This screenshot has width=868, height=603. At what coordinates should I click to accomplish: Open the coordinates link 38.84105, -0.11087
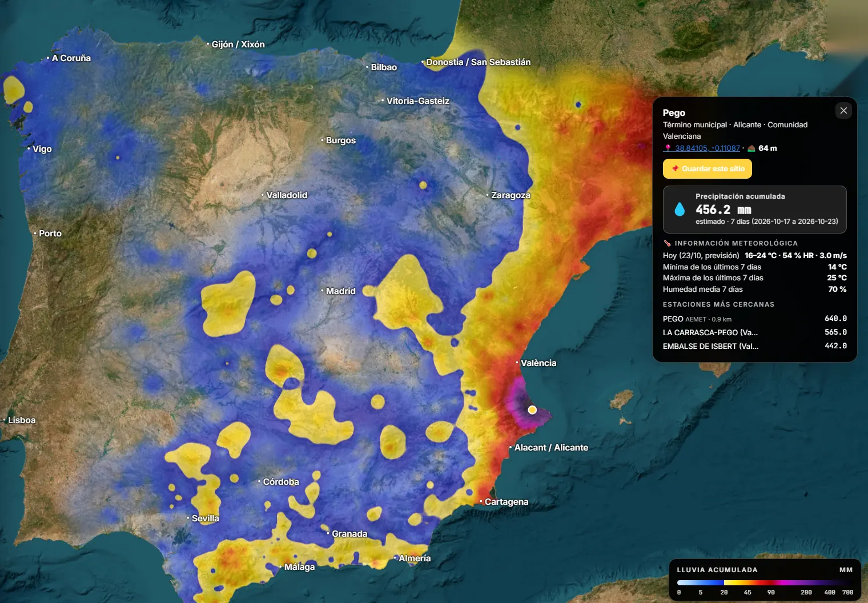[707, 148]
